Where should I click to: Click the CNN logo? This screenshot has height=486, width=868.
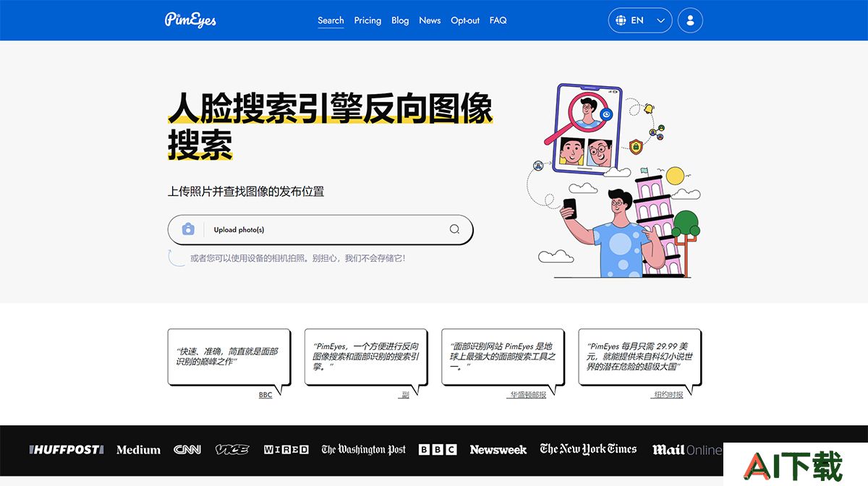[187, 450]
